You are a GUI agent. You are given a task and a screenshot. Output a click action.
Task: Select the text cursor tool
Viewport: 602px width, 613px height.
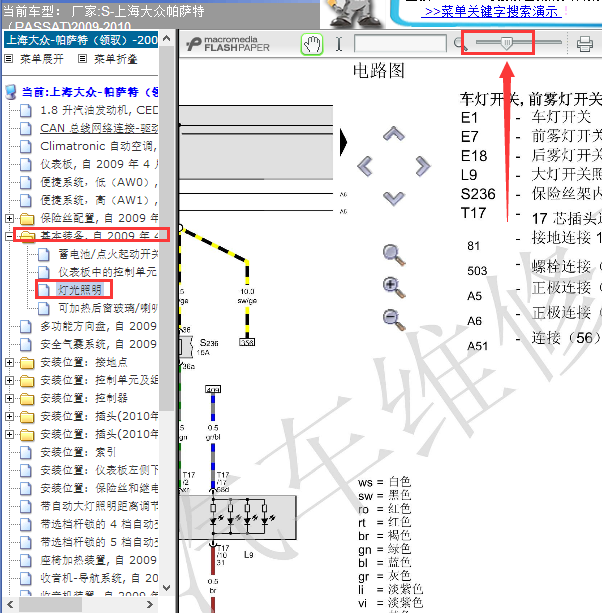coord(339,44)
